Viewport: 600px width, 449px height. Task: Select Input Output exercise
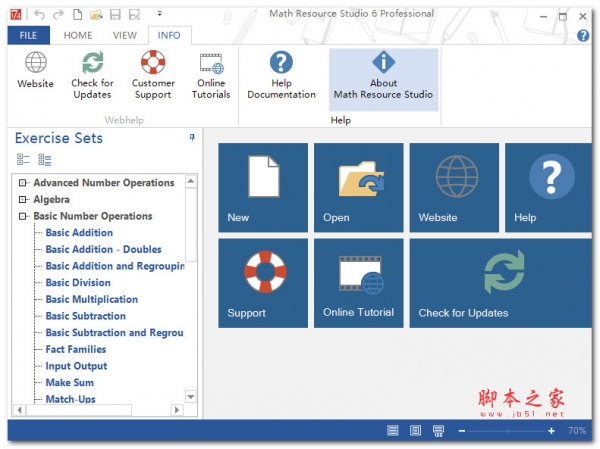point(76,366)
